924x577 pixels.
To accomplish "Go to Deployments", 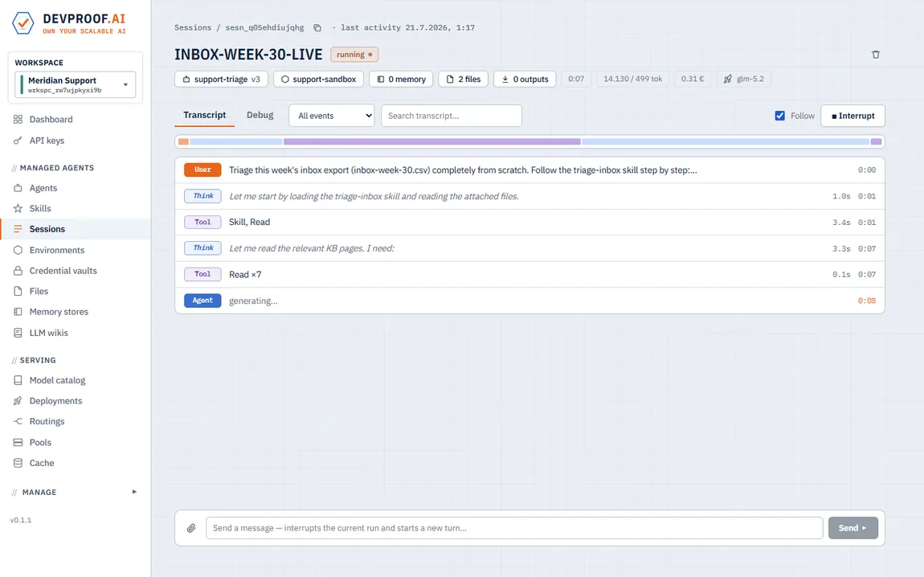I will pyautogui.click(x=55, y=401).
